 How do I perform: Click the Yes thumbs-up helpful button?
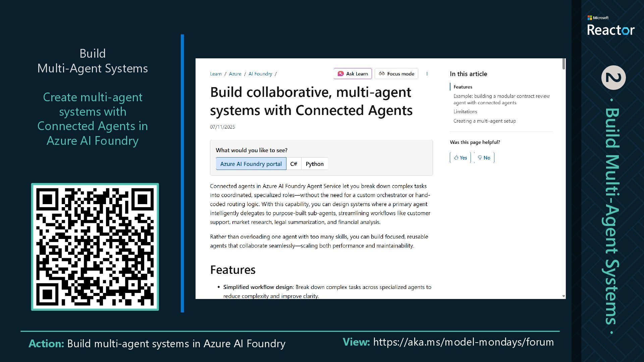460,158
